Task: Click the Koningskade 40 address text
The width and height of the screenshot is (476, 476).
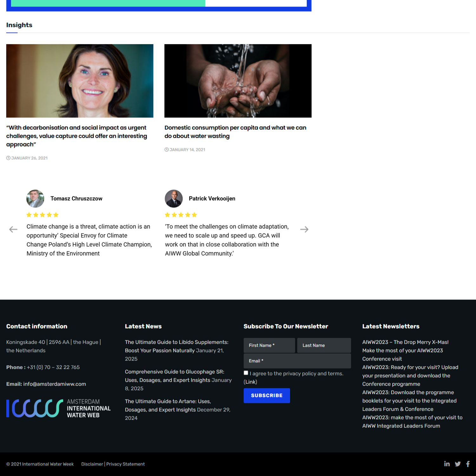Action: (54, 346)
